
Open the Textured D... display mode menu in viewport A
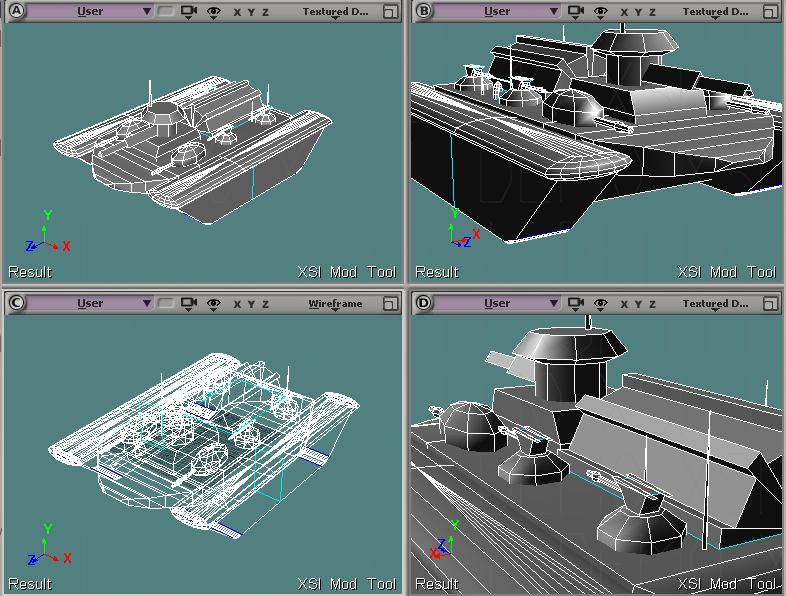335,12
